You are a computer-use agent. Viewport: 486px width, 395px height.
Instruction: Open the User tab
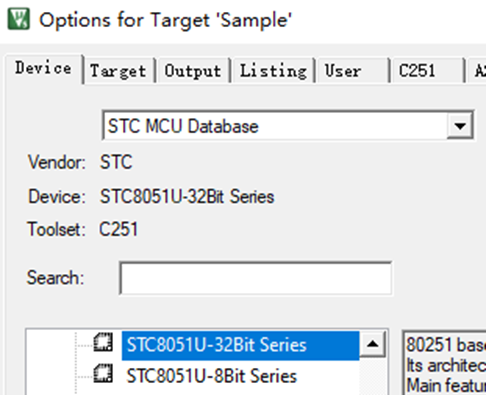[353, 70]
